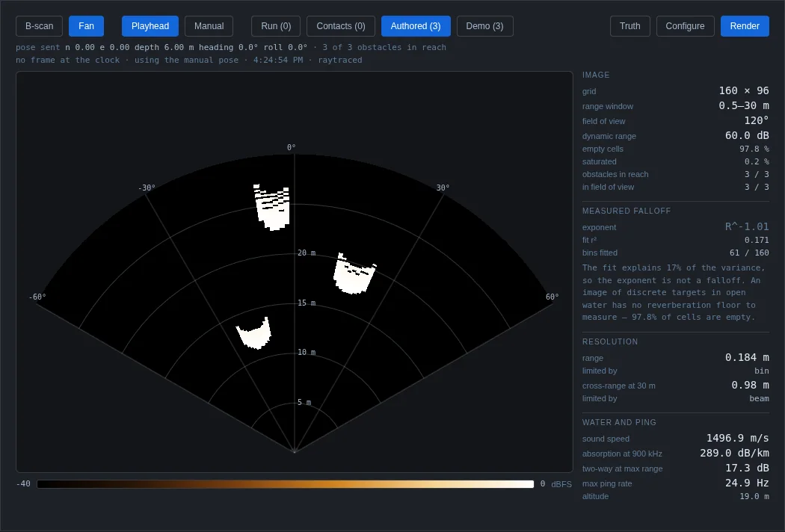Click the -40 colorbar minimum label

[23, 484]
